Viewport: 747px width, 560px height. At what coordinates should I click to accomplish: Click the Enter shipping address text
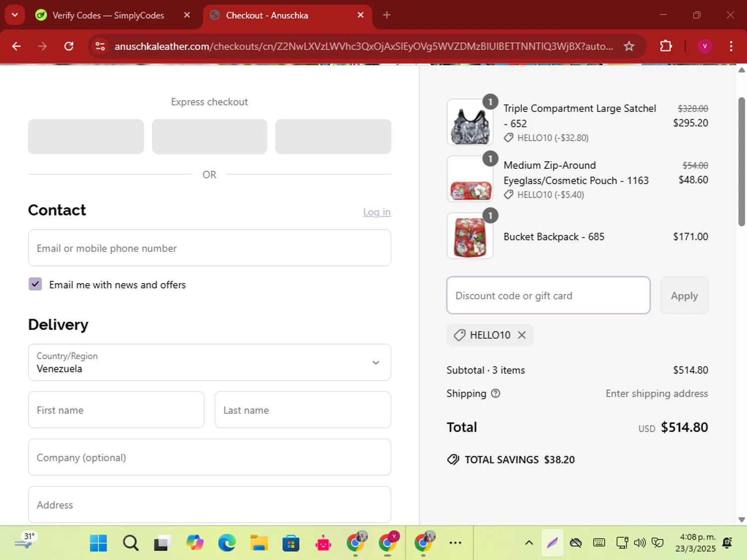click(x=656, y=393)
